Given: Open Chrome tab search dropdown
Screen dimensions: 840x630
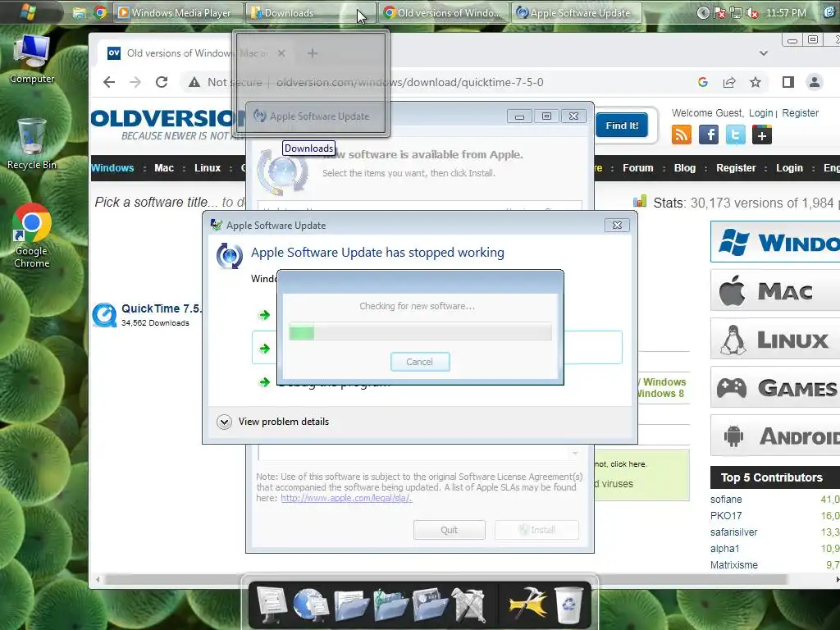Looking at the screenshot, I should pos(764,53).
